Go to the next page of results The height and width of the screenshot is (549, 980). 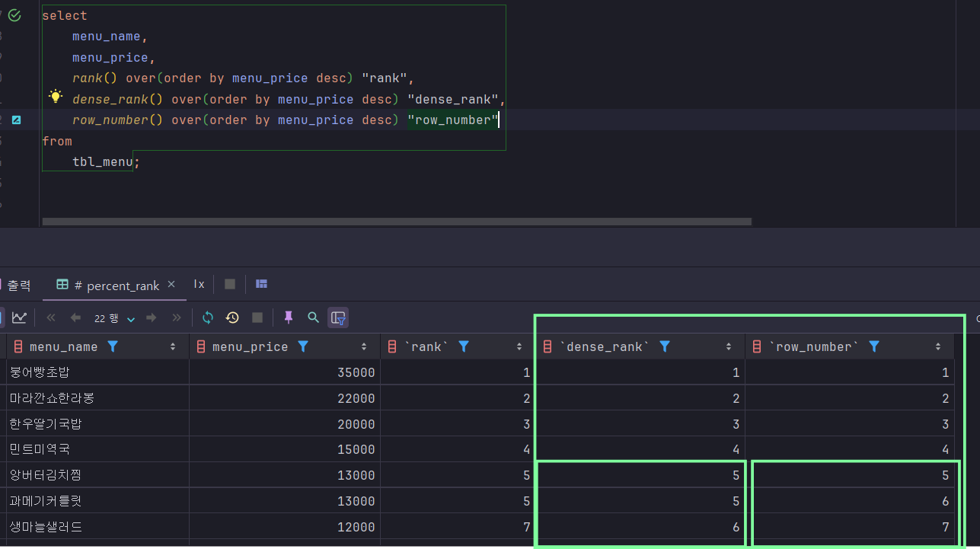click(152, 318)
